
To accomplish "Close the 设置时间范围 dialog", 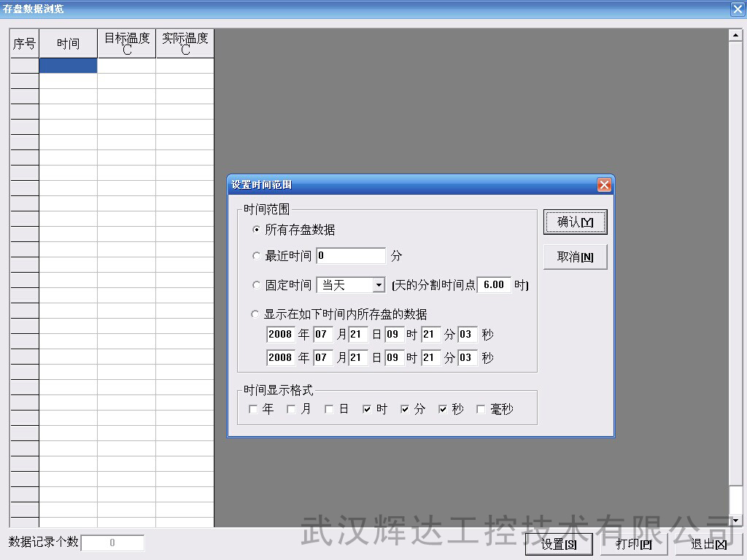I will tap(604, 185).
